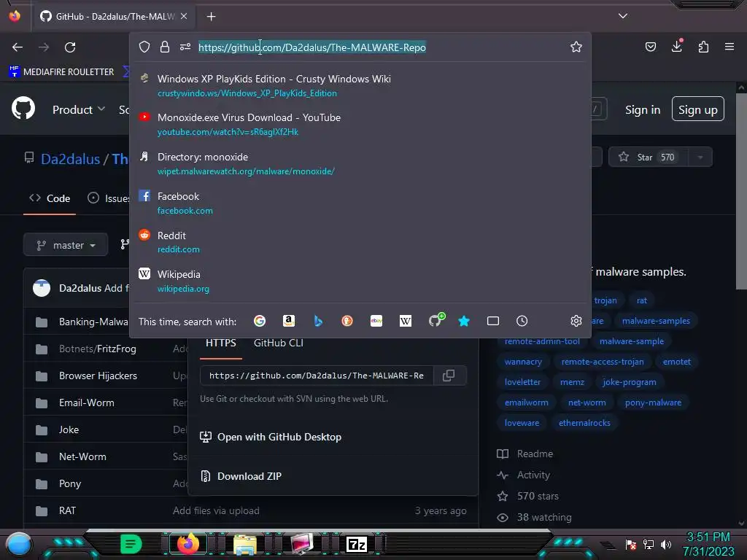Viewport: 747px width, 560px height.
Task: Choose Download ZIP option
Action: (x=241, y=476)
